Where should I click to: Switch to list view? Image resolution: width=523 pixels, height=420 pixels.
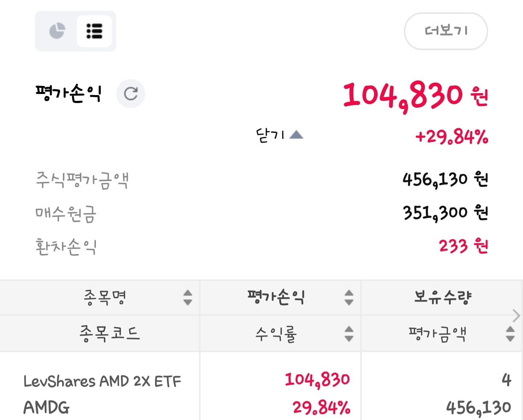click(x=94, y=31)
